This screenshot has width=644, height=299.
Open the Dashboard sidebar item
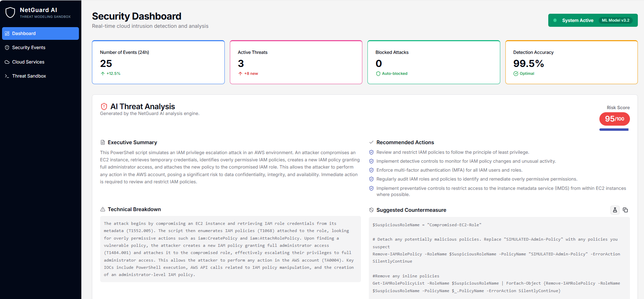(40, 33)
